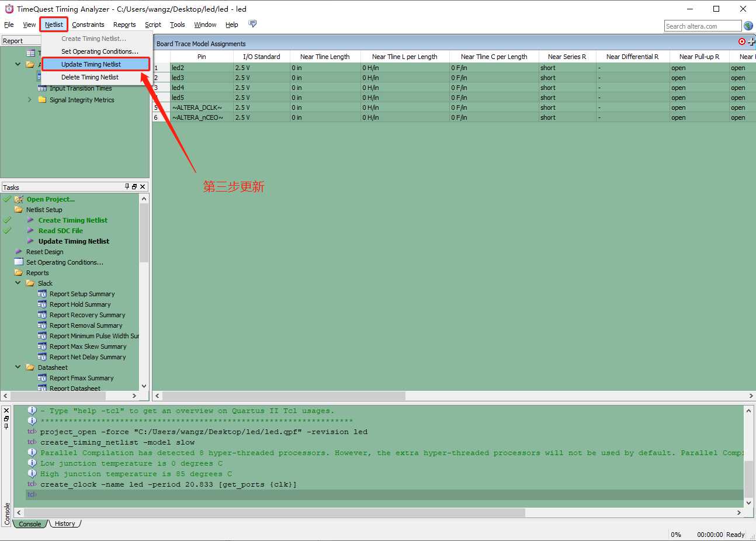756x541 pixels.
Task: Expand Signal Integrity Metrics node
Action: pyautogui.click(x=30, y=100)
